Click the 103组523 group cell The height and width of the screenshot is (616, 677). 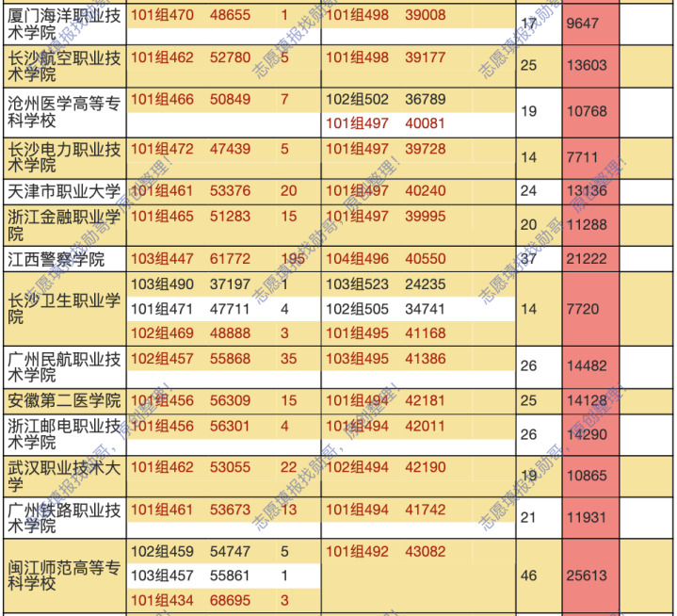pyautogui.click(x=357, y=284)
